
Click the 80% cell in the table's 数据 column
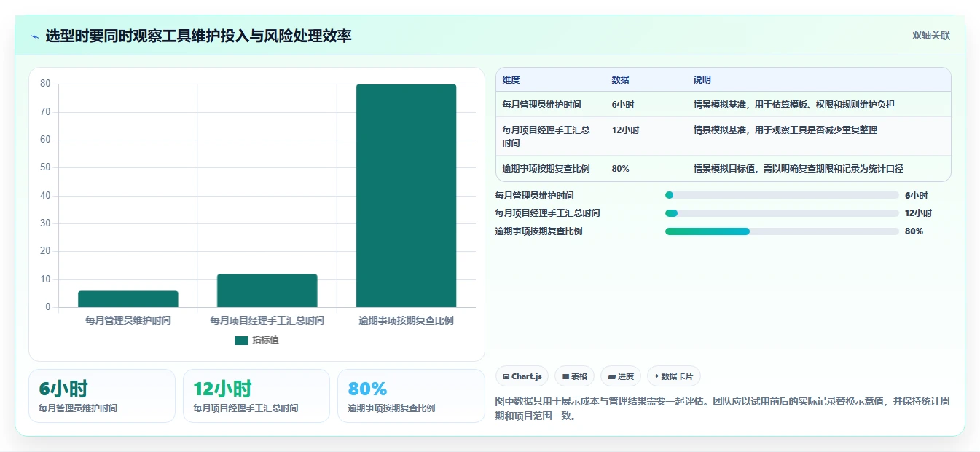(621, 169)
